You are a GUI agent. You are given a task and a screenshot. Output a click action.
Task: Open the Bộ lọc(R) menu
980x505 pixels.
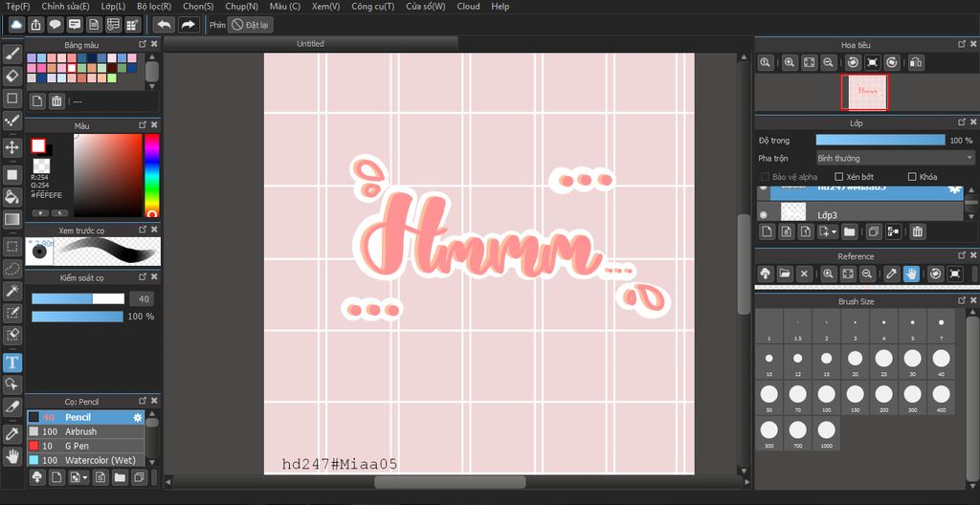coord(154,7)
